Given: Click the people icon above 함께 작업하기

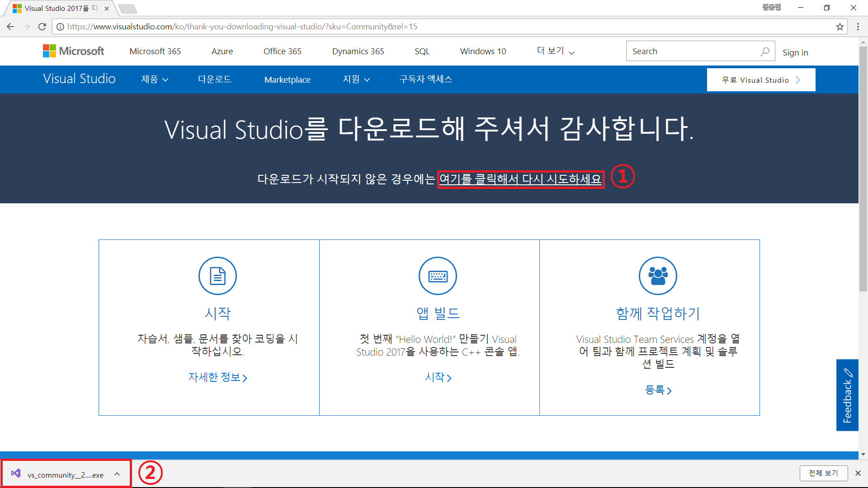Looking at the screenshot, I should 658,276.
